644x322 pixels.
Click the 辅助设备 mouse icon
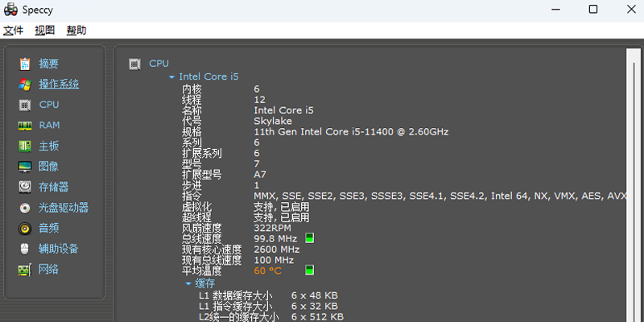(x=25, y=249)
